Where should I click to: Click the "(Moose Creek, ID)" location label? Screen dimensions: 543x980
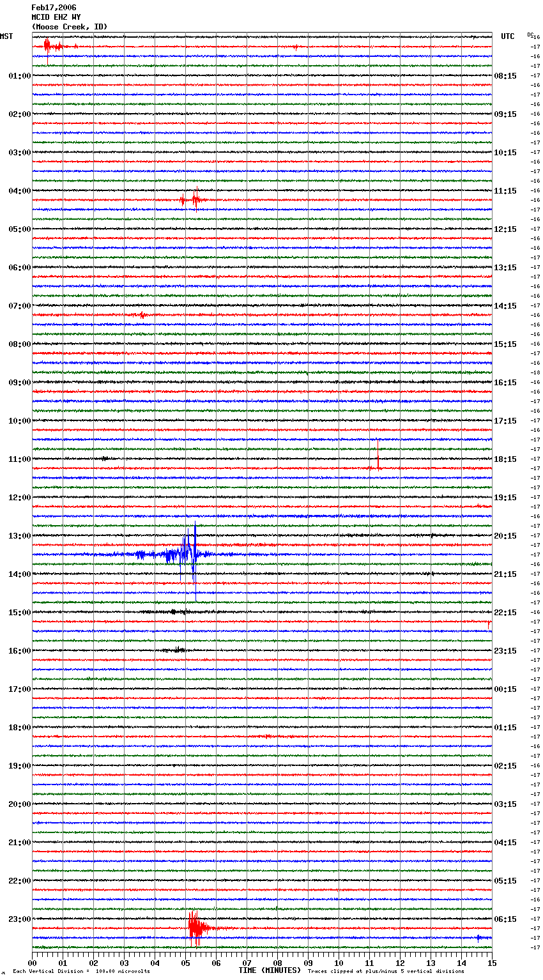coord(70,27)
